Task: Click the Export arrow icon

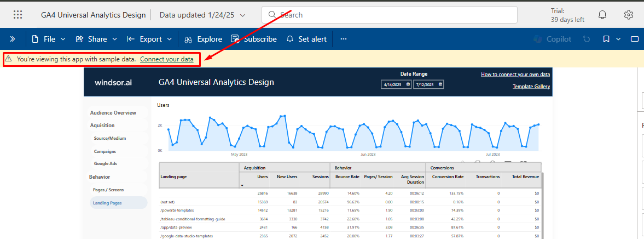Action: (131, 39)
